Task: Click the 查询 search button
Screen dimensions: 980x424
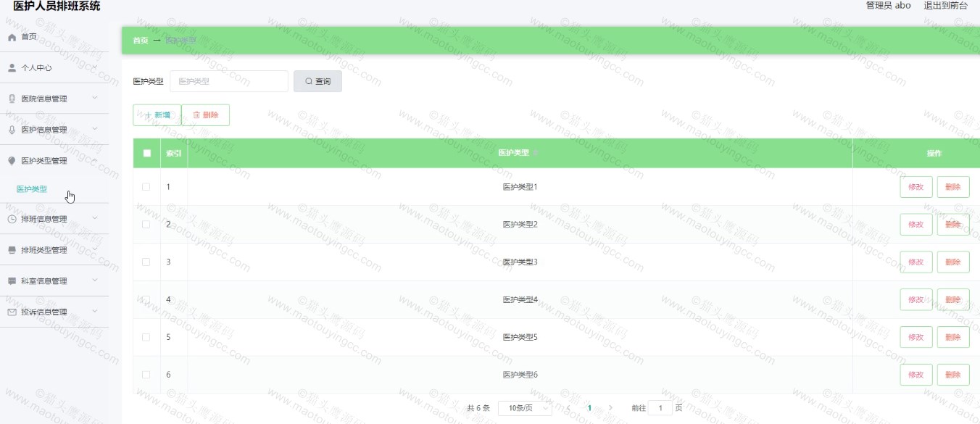Action: coord(317,81)
